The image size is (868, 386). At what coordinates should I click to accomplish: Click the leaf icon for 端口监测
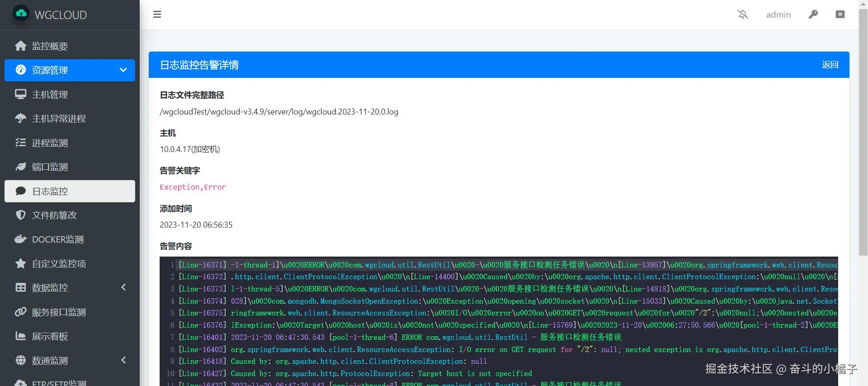[x=20, y=167]
